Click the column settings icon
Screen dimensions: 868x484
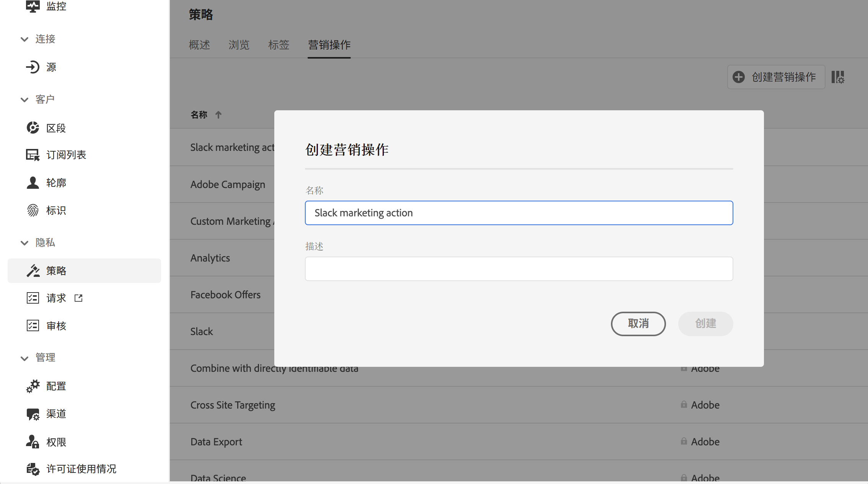[838, 77]
